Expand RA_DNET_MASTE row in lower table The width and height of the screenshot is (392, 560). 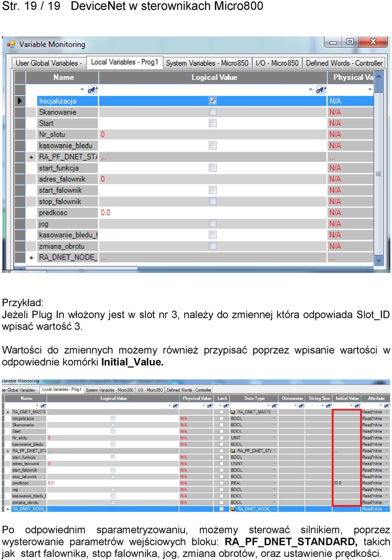pos(8,412)
